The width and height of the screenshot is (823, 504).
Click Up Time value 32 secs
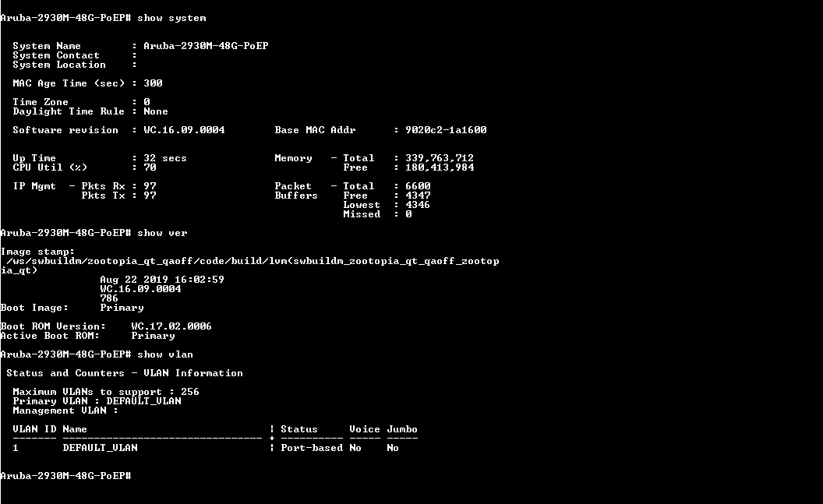(x=165, y=158)
